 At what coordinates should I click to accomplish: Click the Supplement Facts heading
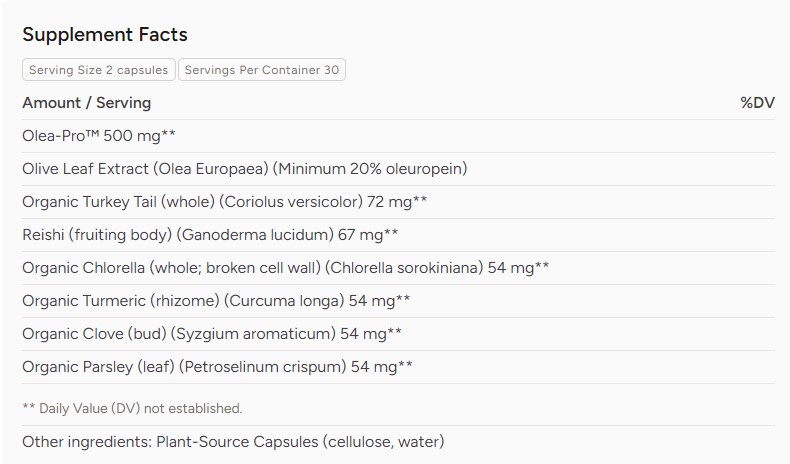pos(105,35)
